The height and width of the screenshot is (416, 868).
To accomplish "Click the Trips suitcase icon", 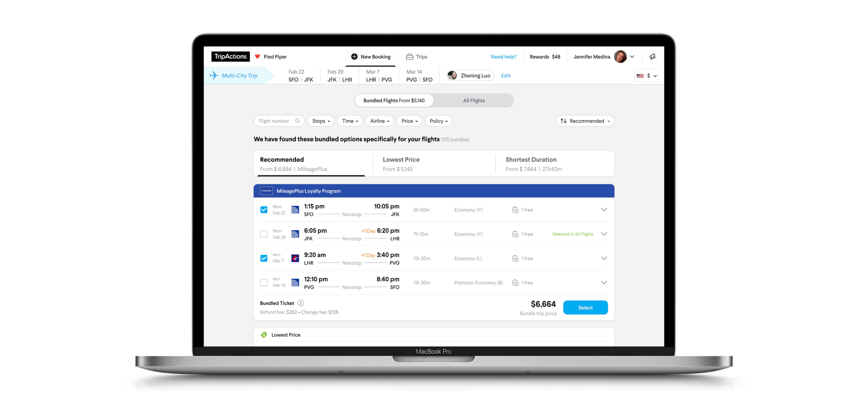I will (x=408, y=56).
